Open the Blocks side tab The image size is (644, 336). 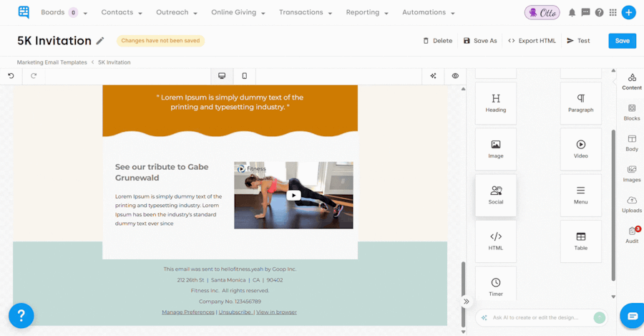(632, 112)
